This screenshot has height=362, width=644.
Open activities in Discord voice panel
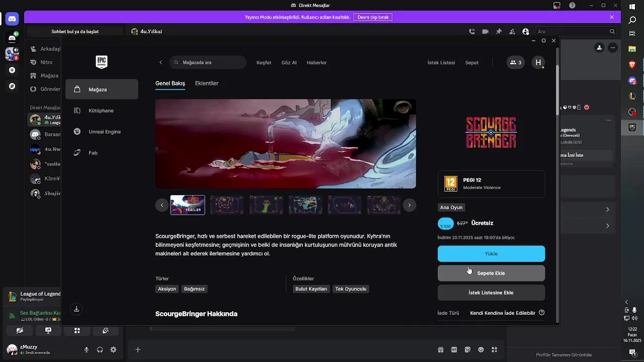77,330
